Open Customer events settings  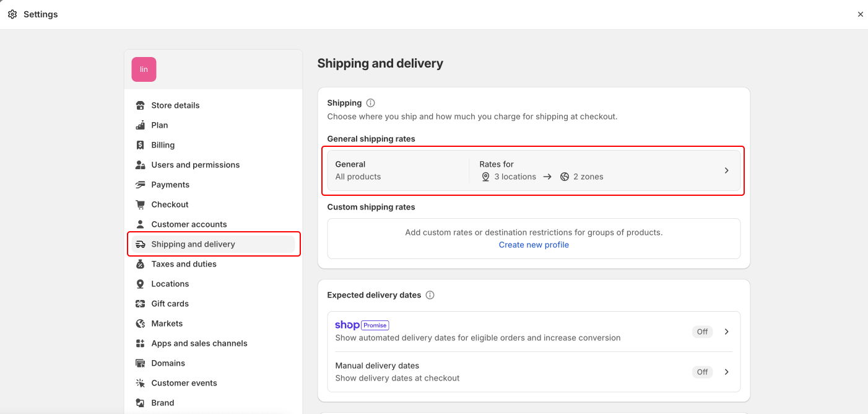coord(213,383)
